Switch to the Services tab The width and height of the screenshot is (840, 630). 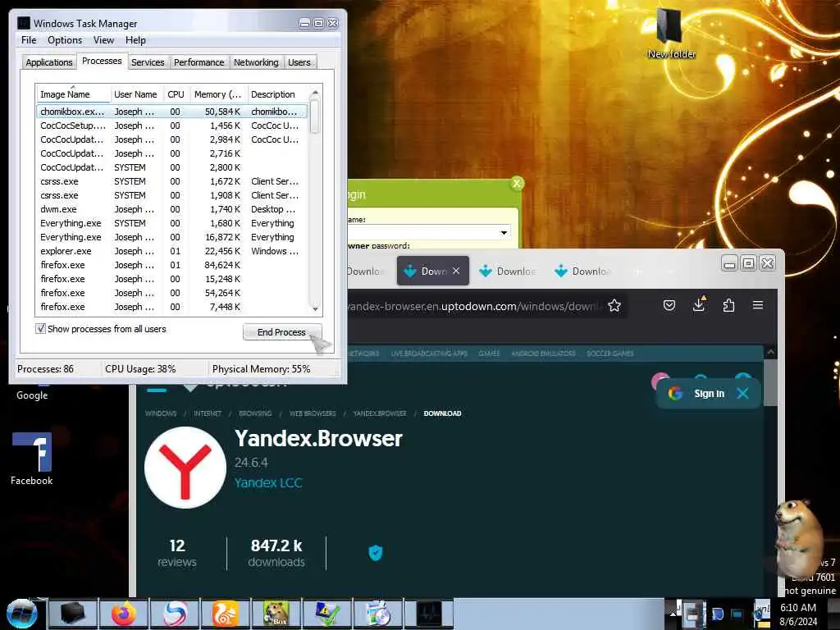click(148, 62)
